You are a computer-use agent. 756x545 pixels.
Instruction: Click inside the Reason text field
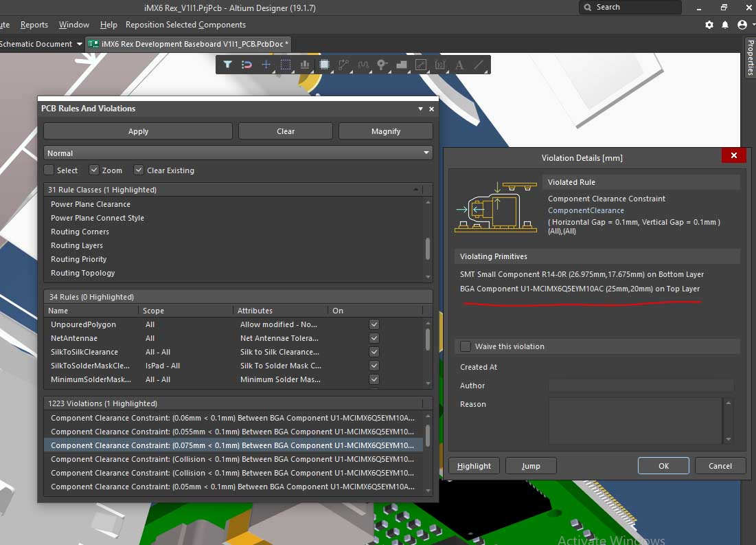[635, 420]
